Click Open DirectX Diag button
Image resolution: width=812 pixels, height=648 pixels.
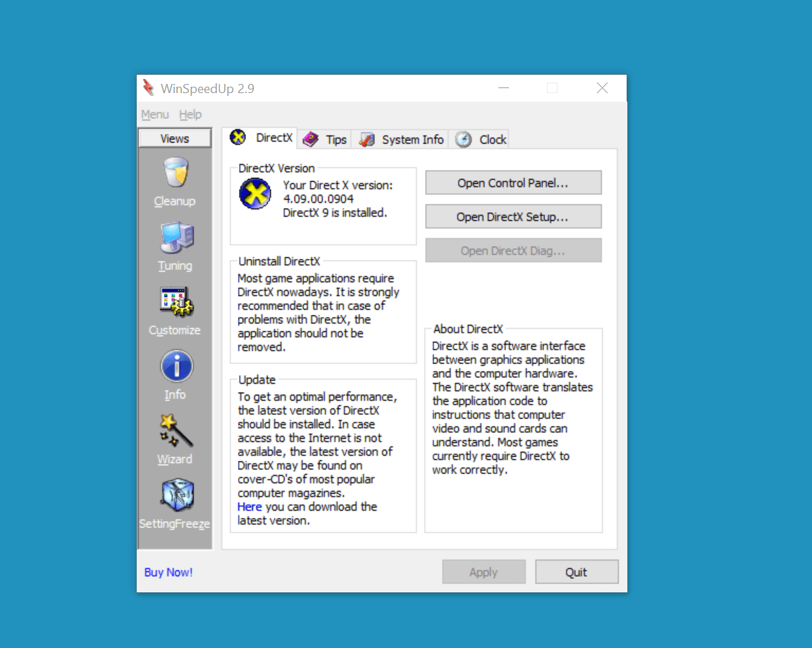[x=513, y=251]
